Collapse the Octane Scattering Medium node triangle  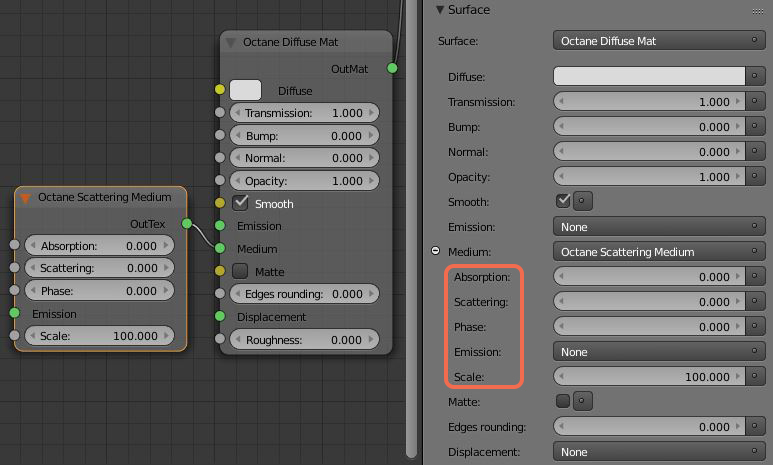click(27, 198)
